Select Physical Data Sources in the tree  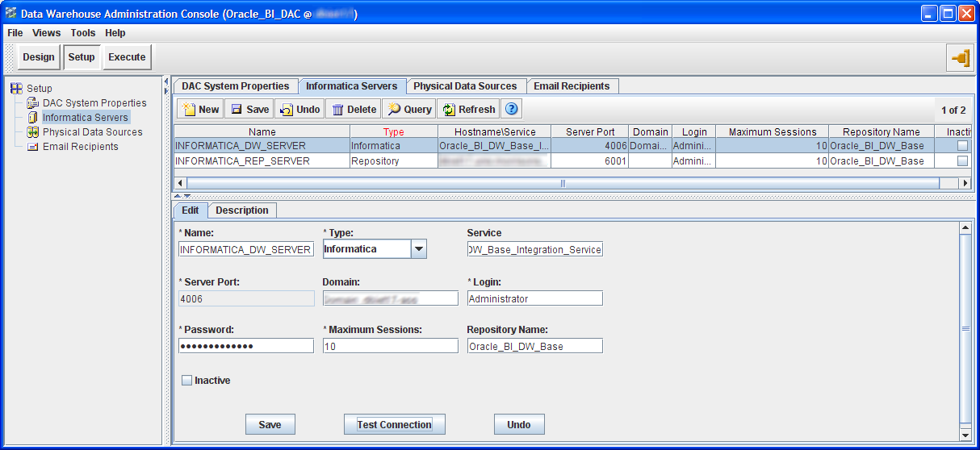[x=92, y=132]
